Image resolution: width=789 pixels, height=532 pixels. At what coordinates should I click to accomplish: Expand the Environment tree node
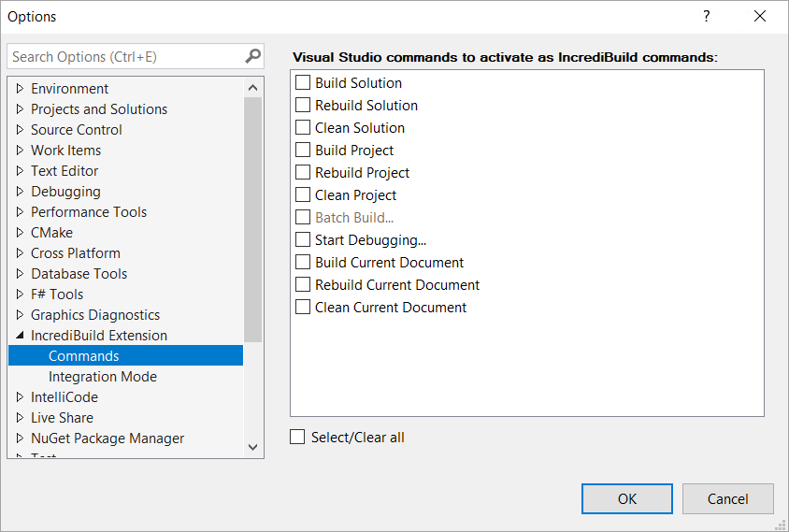tap(20, 89)
